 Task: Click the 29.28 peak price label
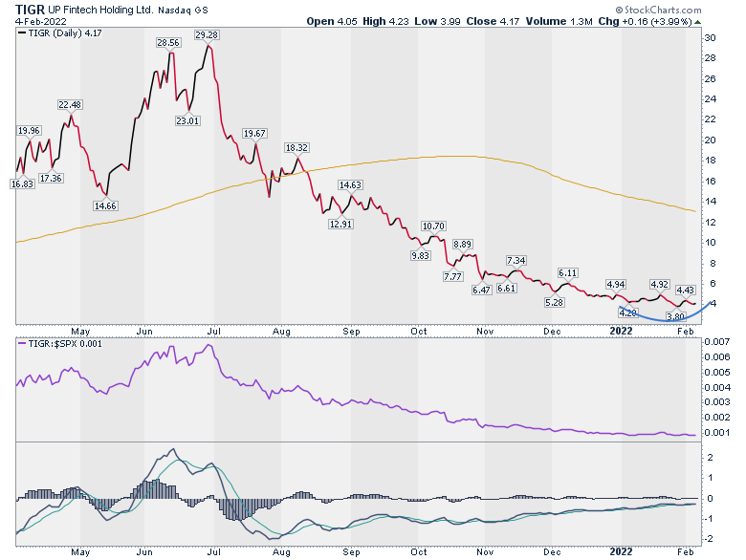click(207, 35)
